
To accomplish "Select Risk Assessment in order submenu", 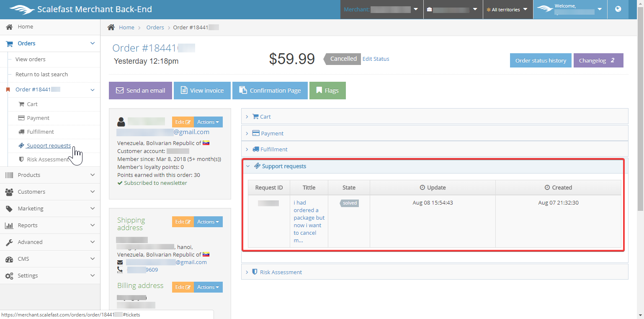I will coord(48,159).
